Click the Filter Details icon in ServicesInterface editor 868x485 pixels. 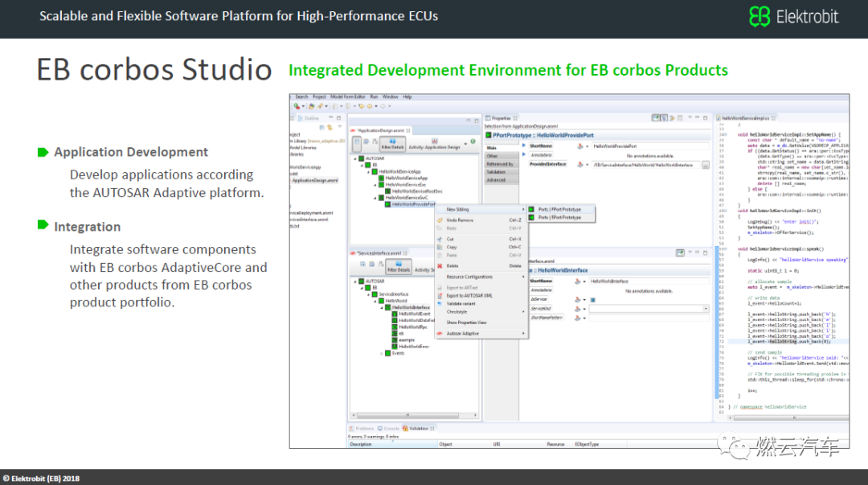tap(399, 264)
